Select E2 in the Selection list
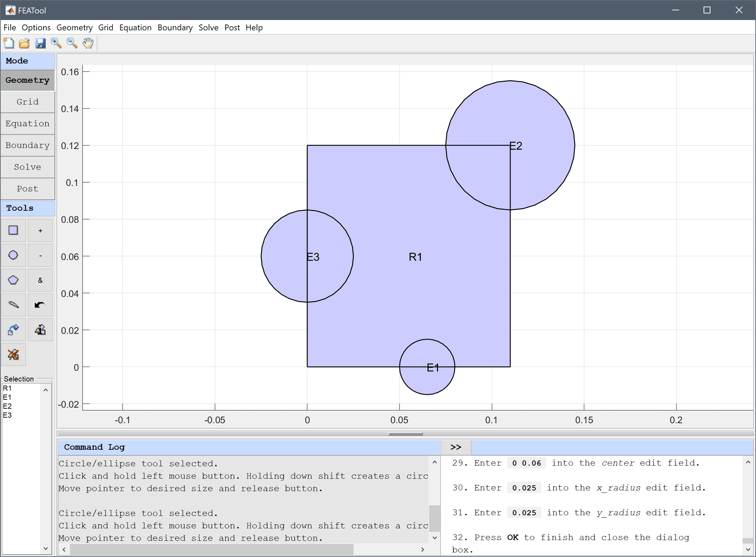Image resolution: width=756 pixels, height=557 pixels. (x=21, y=406)
